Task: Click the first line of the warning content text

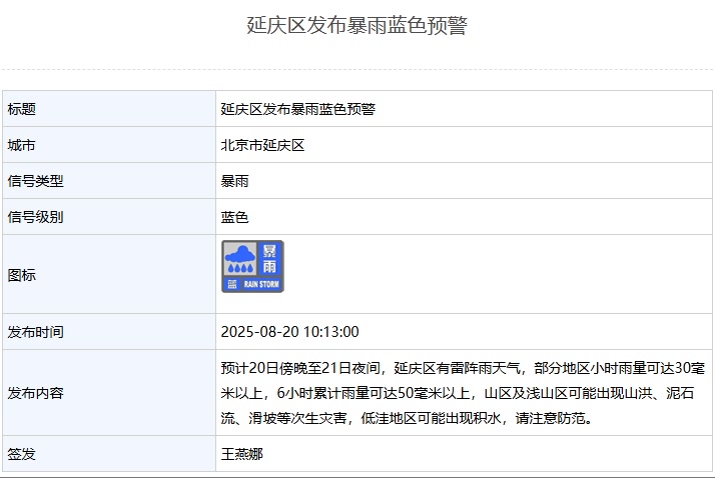Action: coord(464,367)
